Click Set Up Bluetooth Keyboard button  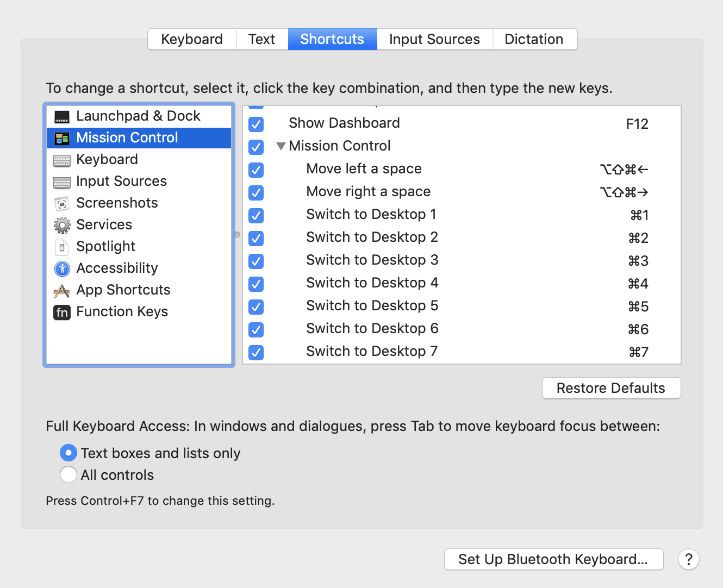tap(553, 559)
